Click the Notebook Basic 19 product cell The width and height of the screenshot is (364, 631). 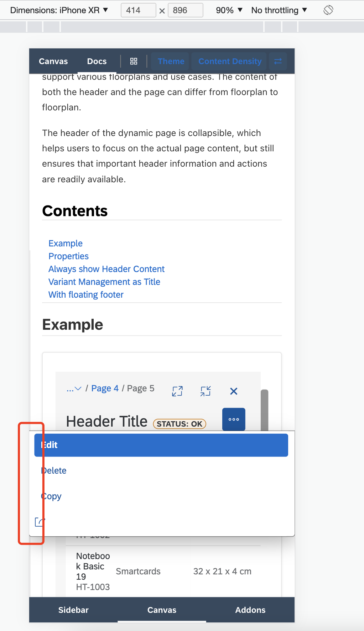pos(93,571)
